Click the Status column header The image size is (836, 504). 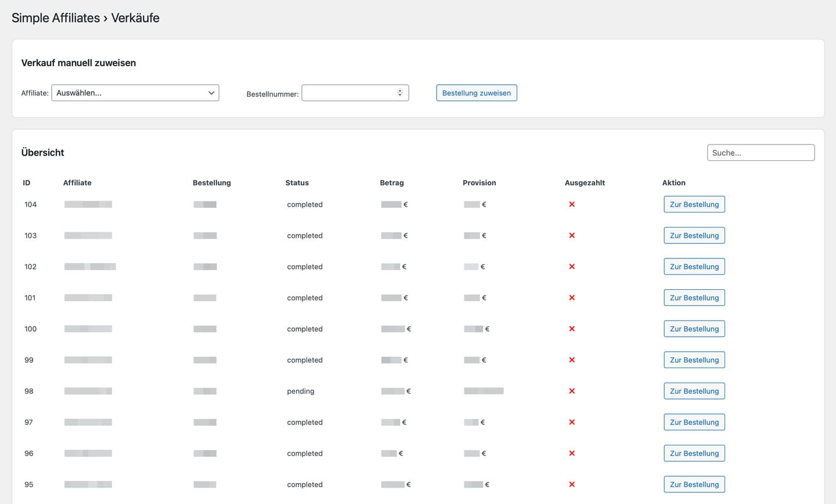click(x=297, y=183)
